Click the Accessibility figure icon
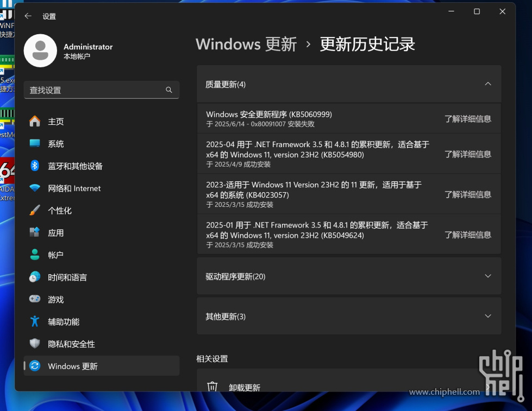 coord(35,321)
